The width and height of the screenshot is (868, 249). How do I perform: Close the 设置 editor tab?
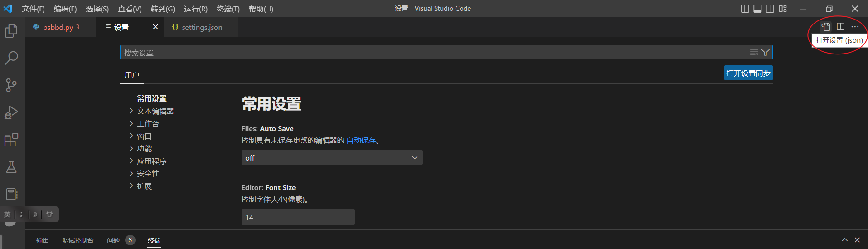tap(155, 27)
